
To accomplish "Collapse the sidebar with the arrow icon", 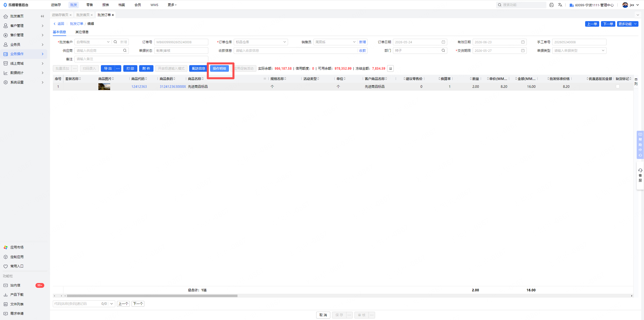I will 42,16.
